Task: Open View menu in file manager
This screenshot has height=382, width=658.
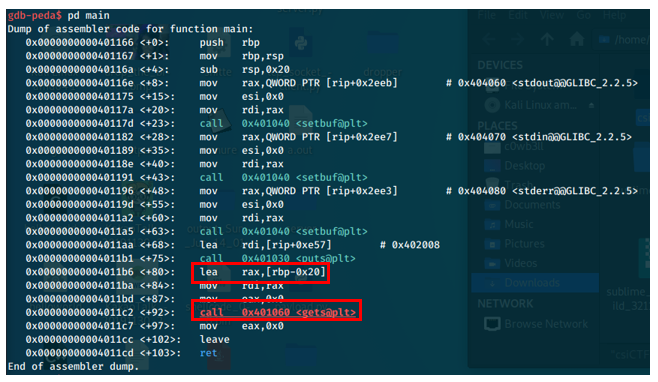Action: click(552, 16)
